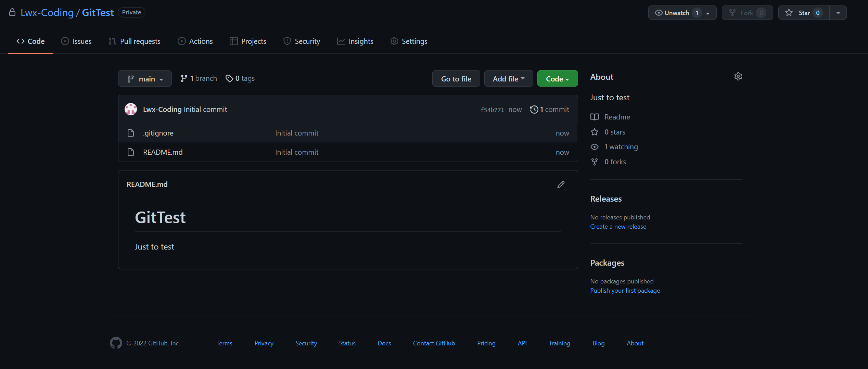Click the Readme book icon
Screen dimensions: 868x369
[595, 117]
